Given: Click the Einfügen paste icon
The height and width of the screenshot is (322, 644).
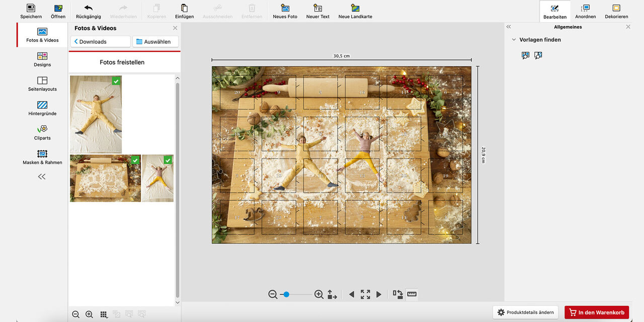Looking at the screenshot, I should pos(184,8).
